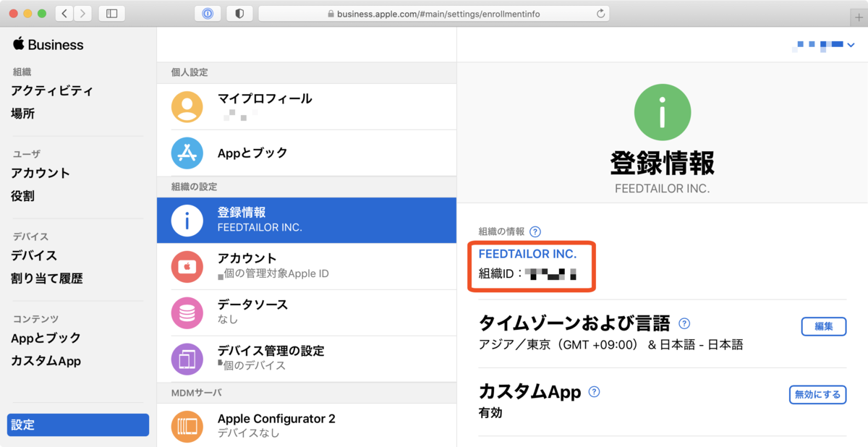Open アカウント under ユーザ in the sidebar

pos(41,174)
